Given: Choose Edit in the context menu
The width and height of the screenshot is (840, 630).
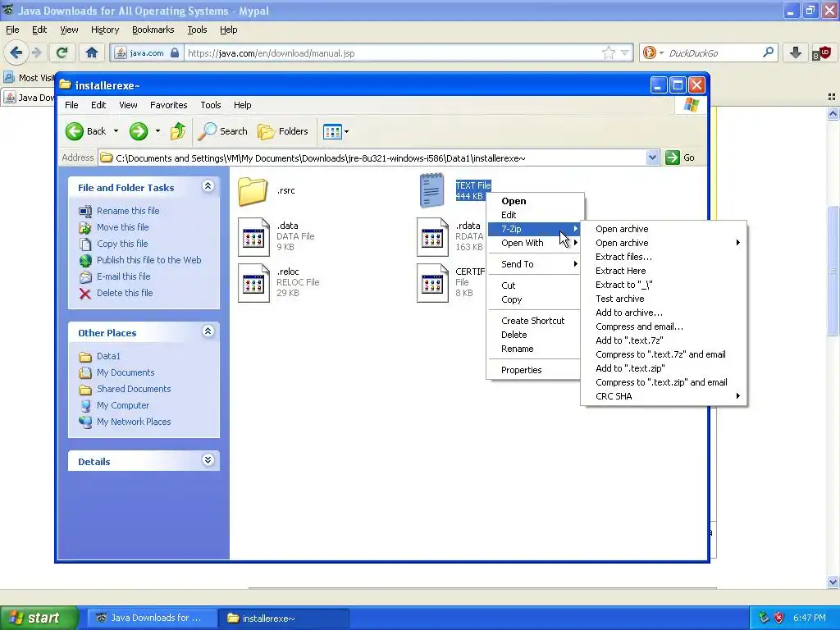Looking at the screenshot, I should point(509,215).
